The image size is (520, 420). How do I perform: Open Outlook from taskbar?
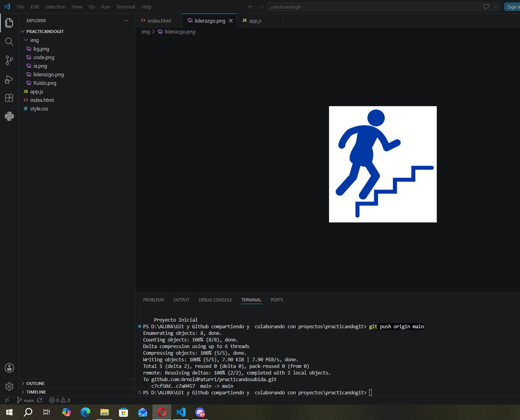point(143,412)
